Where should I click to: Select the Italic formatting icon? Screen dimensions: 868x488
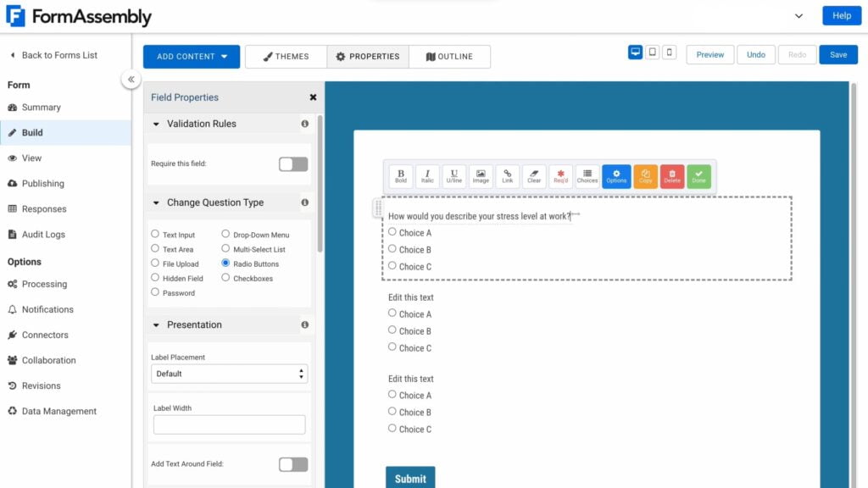427,176
